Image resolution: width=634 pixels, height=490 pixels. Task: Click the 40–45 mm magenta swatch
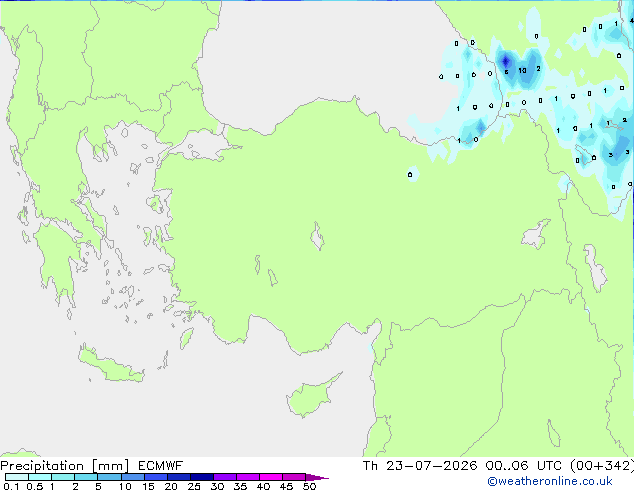point(271,477)
